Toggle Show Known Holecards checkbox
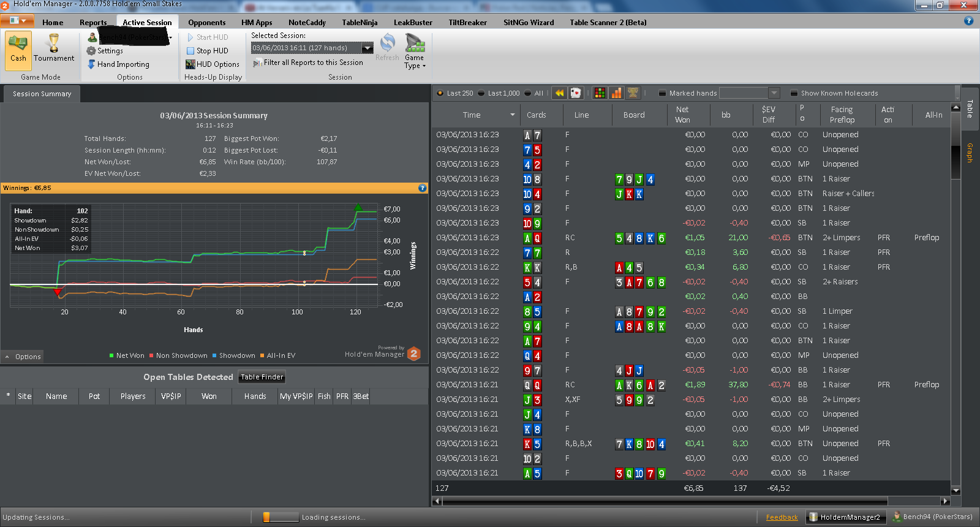 coord(794,93)
